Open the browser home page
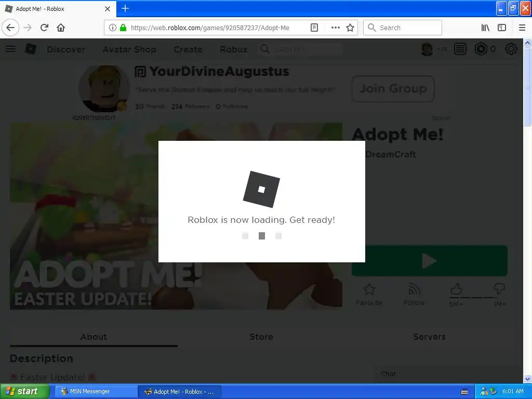This screenshot has height=399, width=532. 61,28
